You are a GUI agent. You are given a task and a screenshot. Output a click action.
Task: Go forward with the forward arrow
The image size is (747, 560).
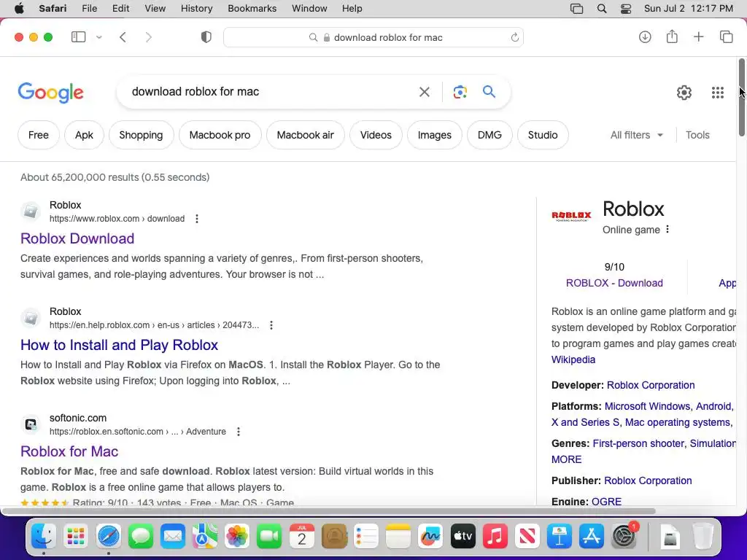(149, 37)
